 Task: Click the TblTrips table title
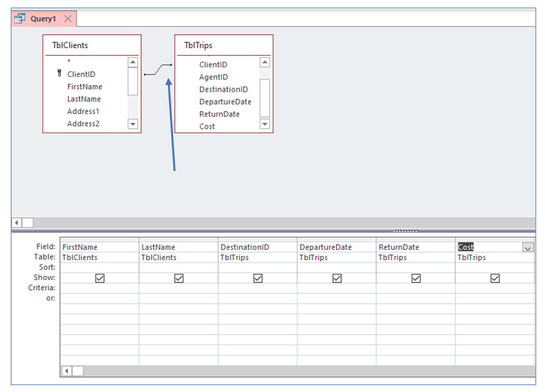click(x=198, y=45)
